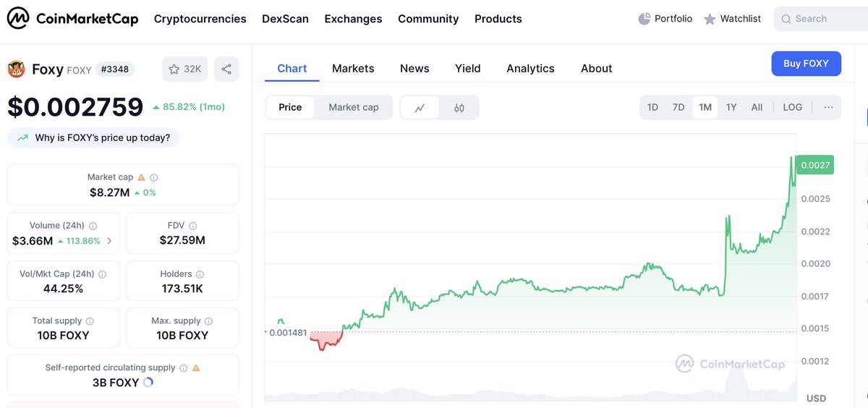Open 'Why is FOXY's price up today?'
Viewport: 868px width, 408px height.
pyautogui.click(x=93, y=137)
